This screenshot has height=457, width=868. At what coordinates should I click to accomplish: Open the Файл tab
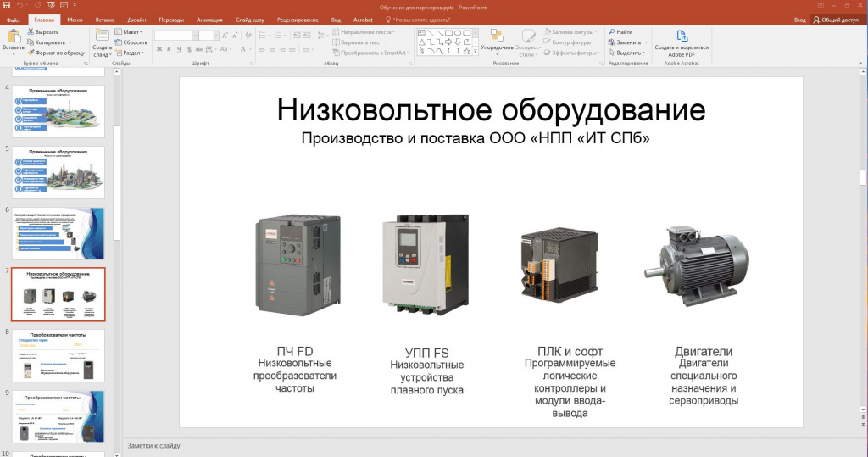[14, 20]
